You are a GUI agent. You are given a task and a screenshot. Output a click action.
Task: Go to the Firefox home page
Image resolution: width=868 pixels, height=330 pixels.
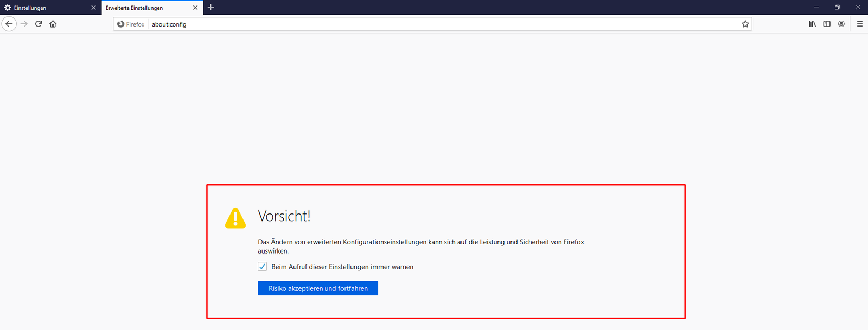53,24
